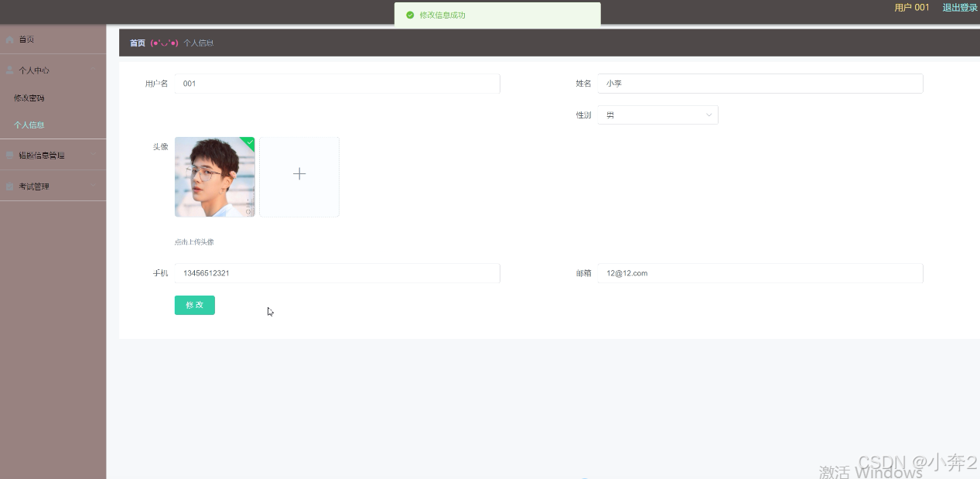Click the plus icon to upload new avatar
980x479 pixels.
click(x=299, y=174)
